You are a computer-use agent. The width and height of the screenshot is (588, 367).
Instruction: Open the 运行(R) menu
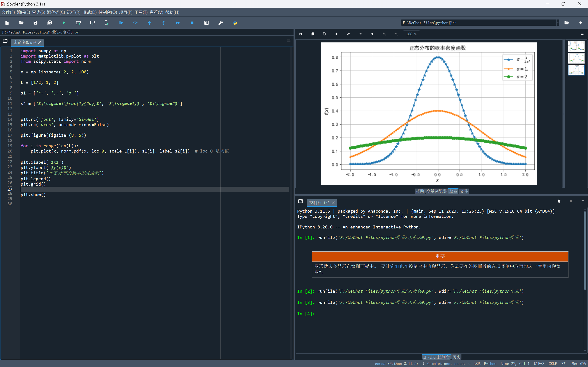point(73,12)
